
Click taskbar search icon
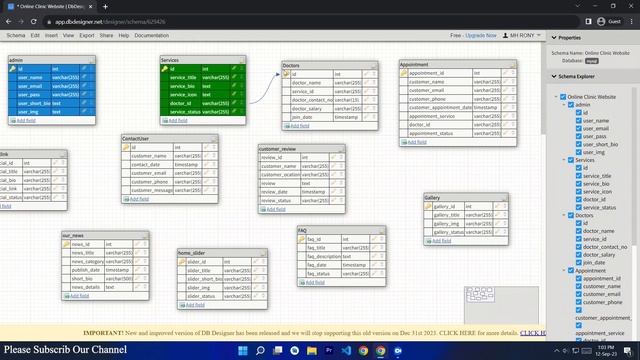tap(260, 351)
